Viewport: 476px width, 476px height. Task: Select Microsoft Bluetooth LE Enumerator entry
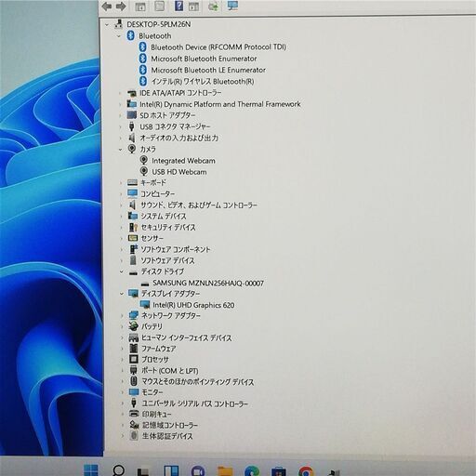(x=208, y=70)
